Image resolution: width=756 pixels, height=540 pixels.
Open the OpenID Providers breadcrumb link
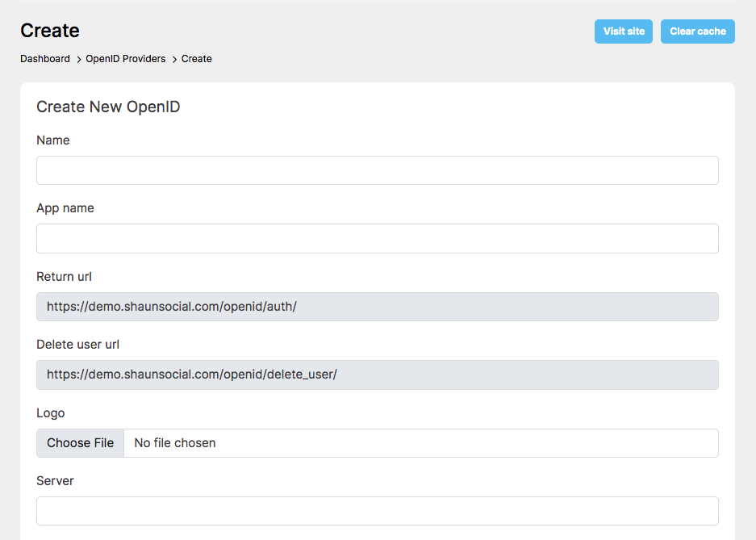point(125,59)
